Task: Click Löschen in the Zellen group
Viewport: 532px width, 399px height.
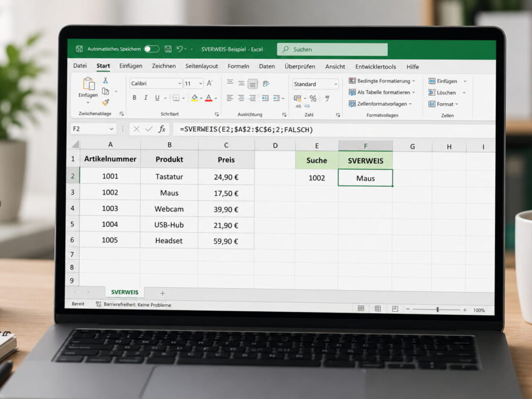Action: 442,92
